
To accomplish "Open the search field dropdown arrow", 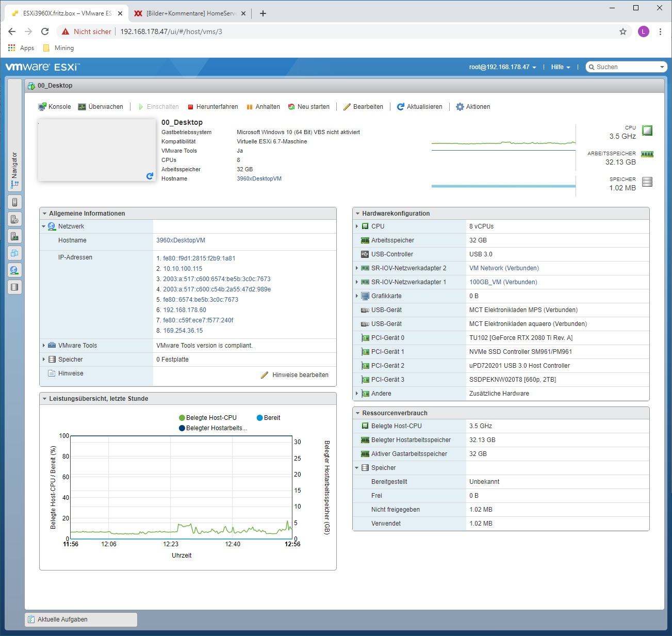I will [x=662, y=67].
